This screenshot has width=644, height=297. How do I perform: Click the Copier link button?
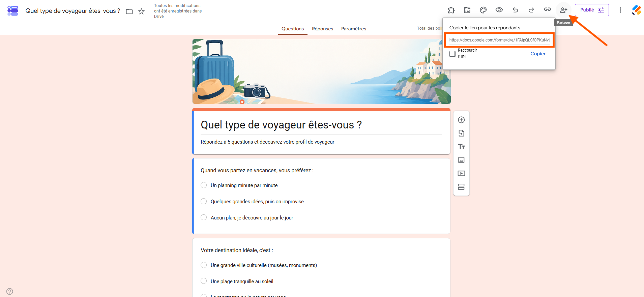tap(538, 54)
